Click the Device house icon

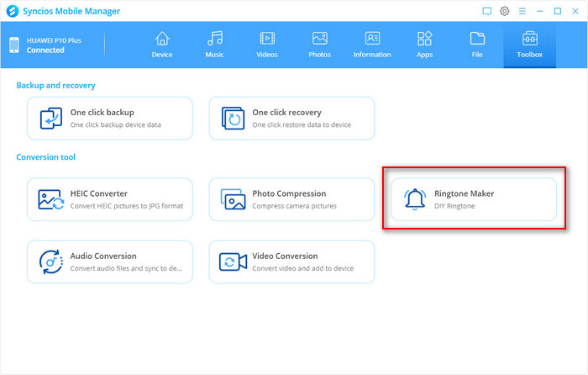click(x=162, y=39)
